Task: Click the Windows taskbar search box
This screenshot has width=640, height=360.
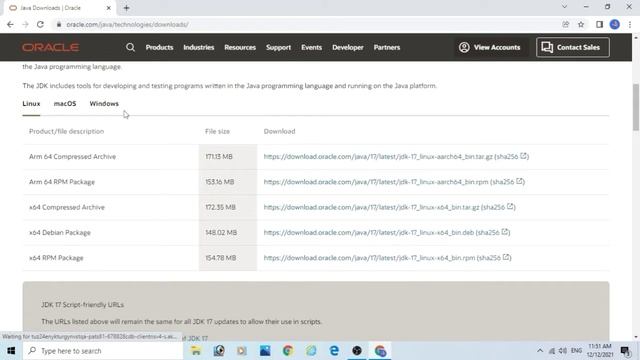Action: (103, 351)
